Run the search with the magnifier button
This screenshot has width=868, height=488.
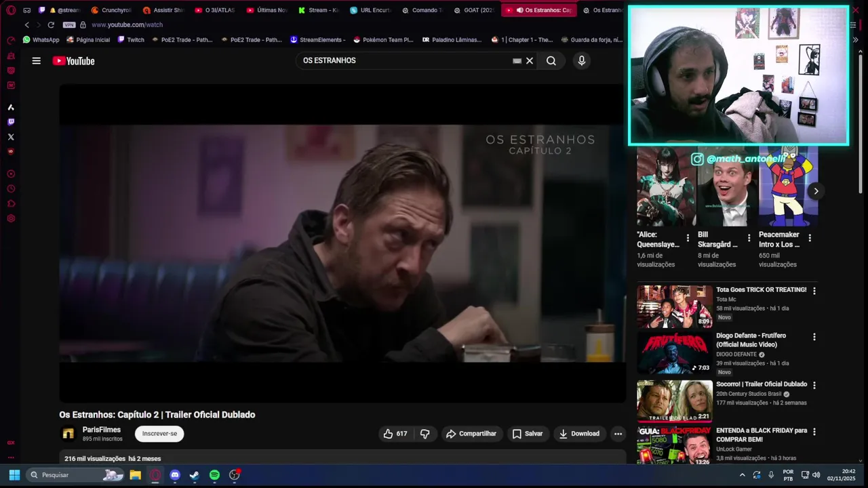(551, 60)
